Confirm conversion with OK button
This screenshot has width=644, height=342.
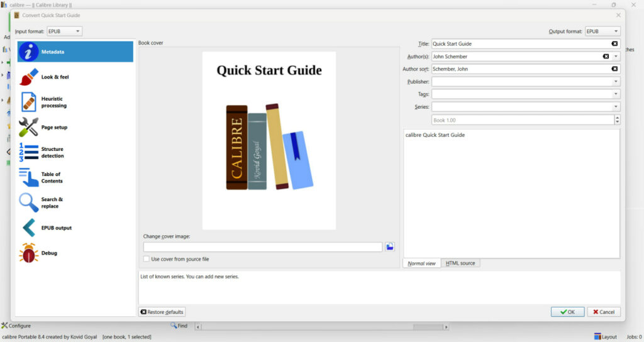pyautogui.click(x=568, y=312)
